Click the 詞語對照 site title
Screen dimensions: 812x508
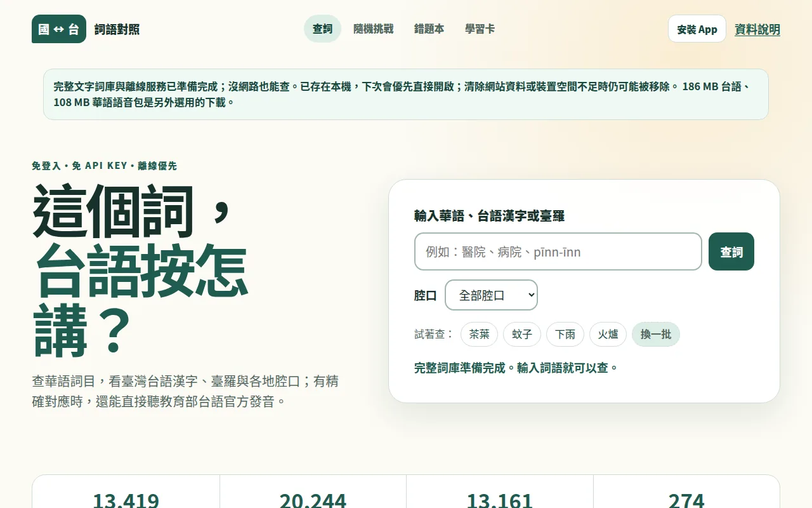click(x=117, y=29)
